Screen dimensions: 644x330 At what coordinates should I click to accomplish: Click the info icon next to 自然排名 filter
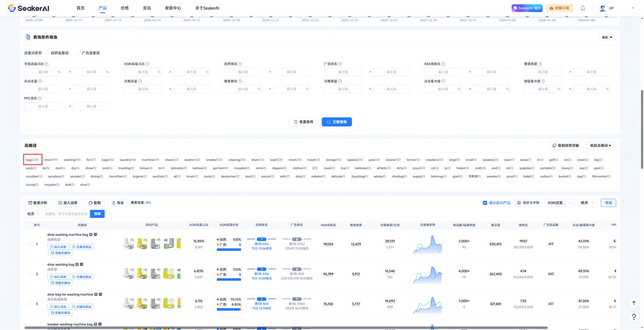(240, 64)
